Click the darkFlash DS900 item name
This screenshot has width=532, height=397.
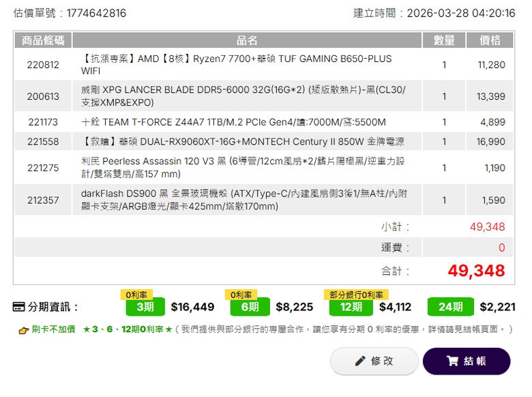(x=244, y=200)
